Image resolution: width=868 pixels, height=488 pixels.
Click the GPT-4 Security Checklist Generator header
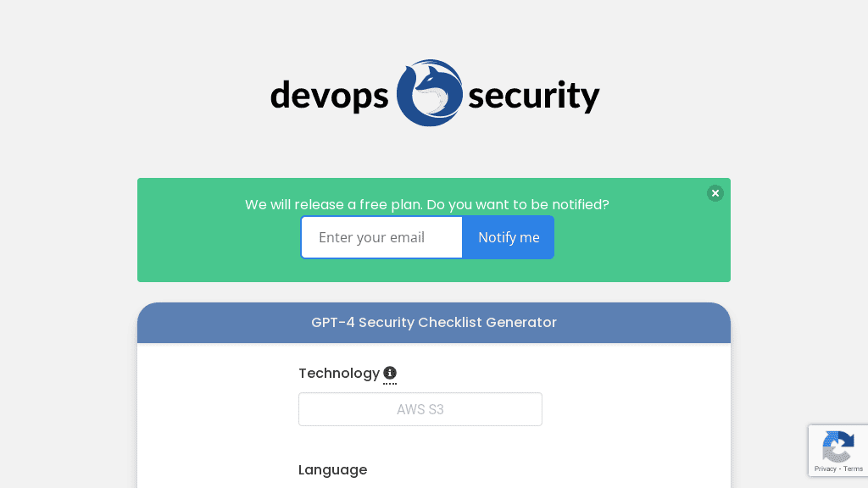pyautogui.click(x=434, y=323)
